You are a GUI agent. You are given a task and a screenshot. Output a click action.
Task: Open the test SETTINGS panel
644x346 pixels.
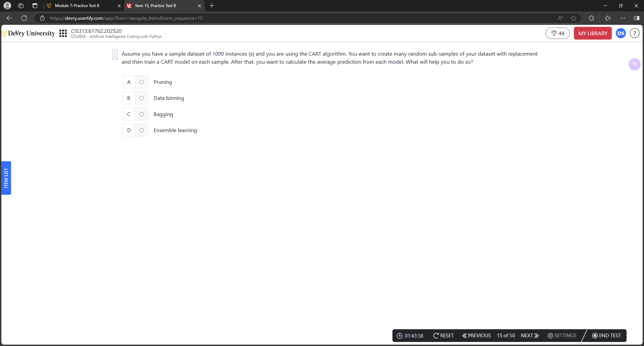click(562, 336)
